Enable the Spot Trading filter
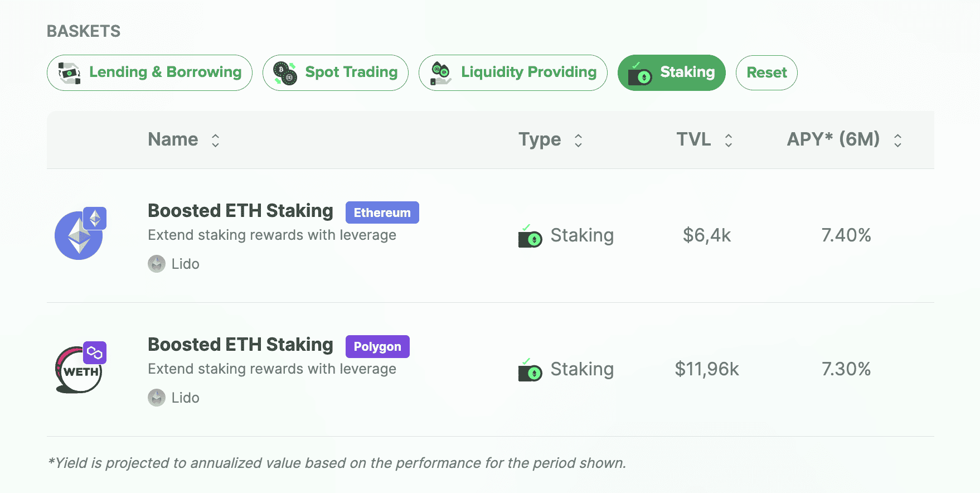The width and height of the screenshot is (980, 493). coord(336,72)
